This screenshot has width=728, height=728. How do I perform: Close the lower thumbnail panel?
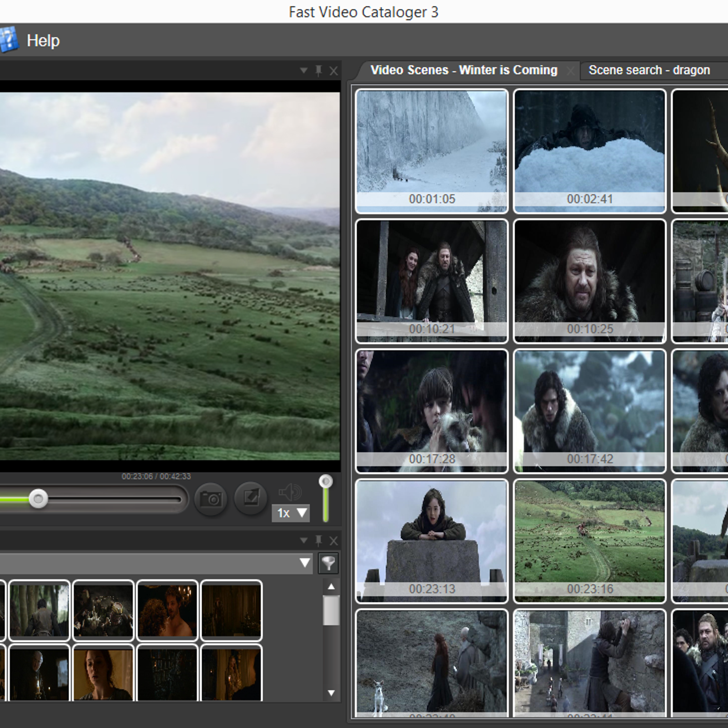click(x=334, y=541)
